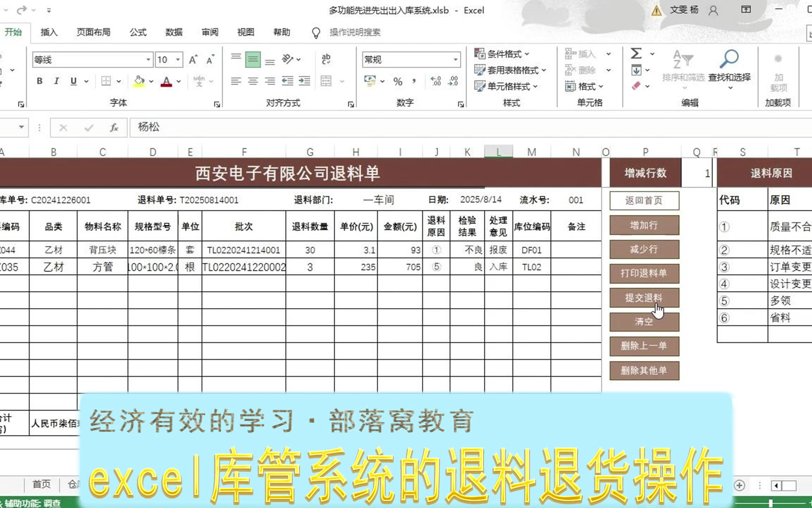The width and height of the screenshot is (812, 508).
Task: Align text left
Action: coord(236,81)
